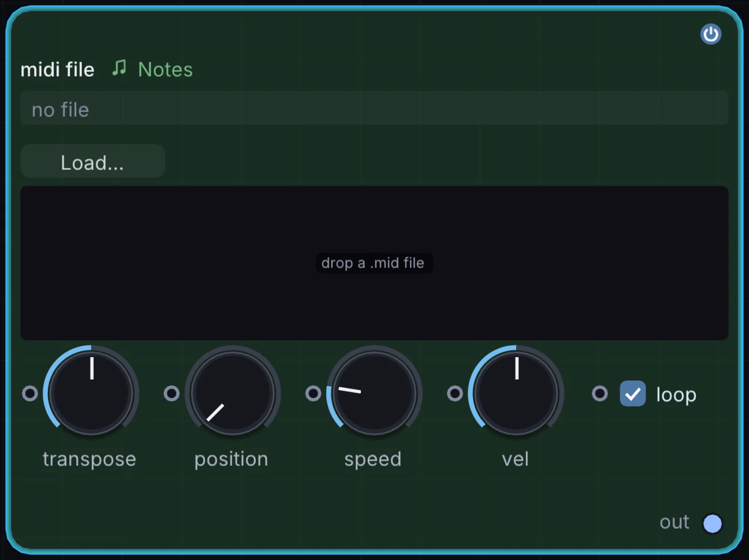This screenshot has height=560, width=749.
Task: Click the 'speed' knob label
Action: (373, 459)
